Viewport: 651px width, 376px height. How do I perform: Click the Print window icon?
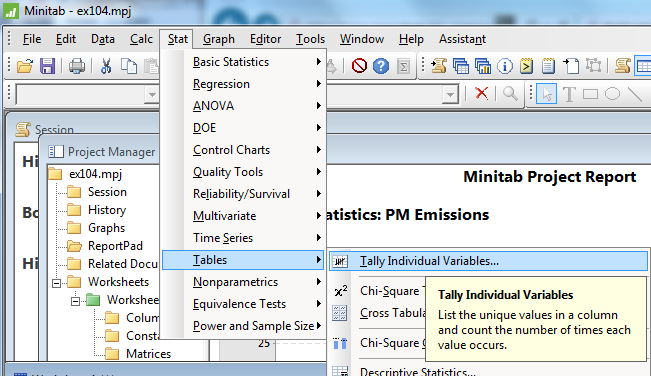(77, 66)
